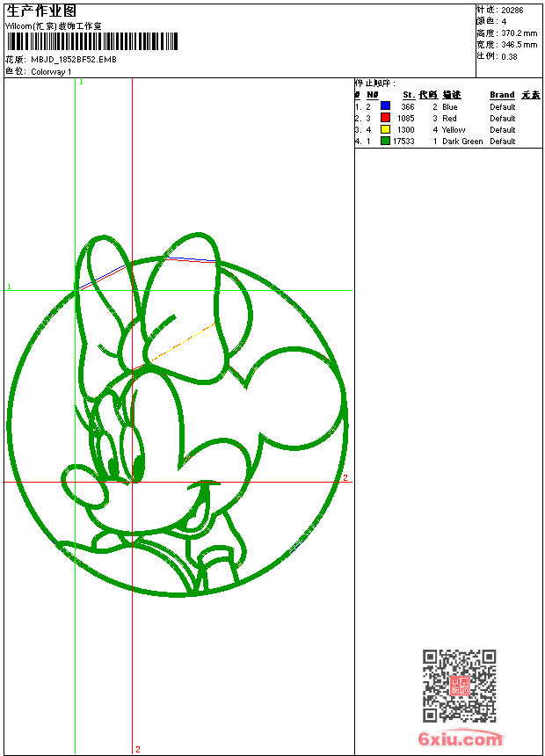Click stitch count '1300' in Yellow row
Screen dimensions: 545x756
tap(406, 130)
